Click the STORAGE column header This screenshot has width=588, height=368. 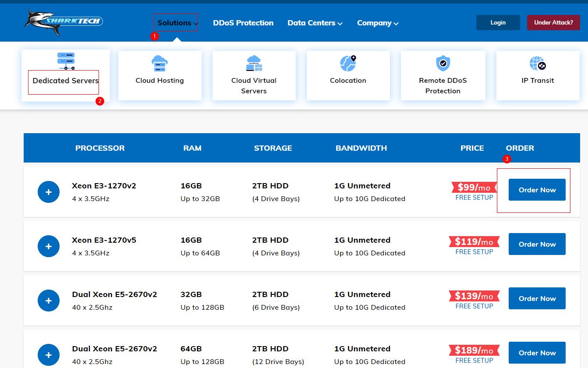[273, 148]
